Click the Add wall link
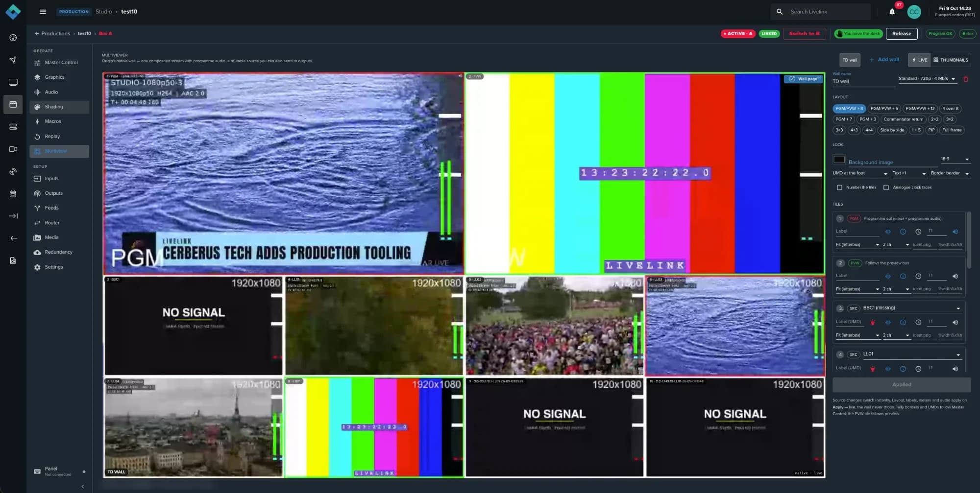 coord(884,60)
